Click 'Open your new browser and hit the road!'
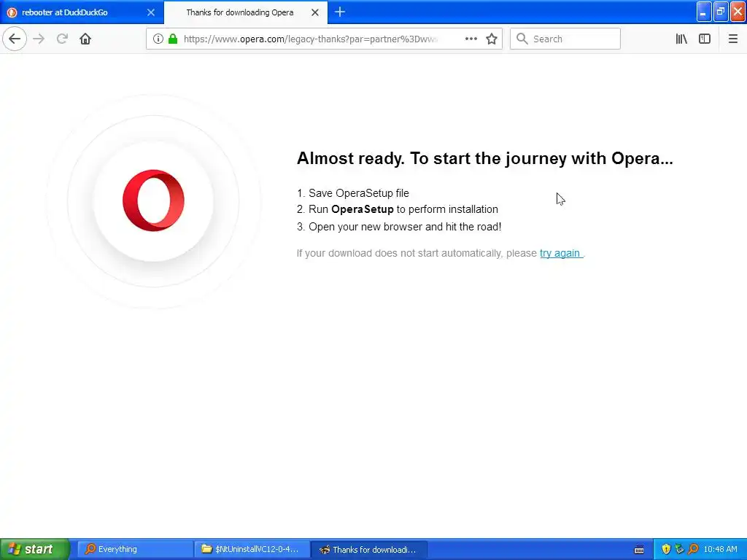Screen dimensions: 747x560 (x=405, y=227)
